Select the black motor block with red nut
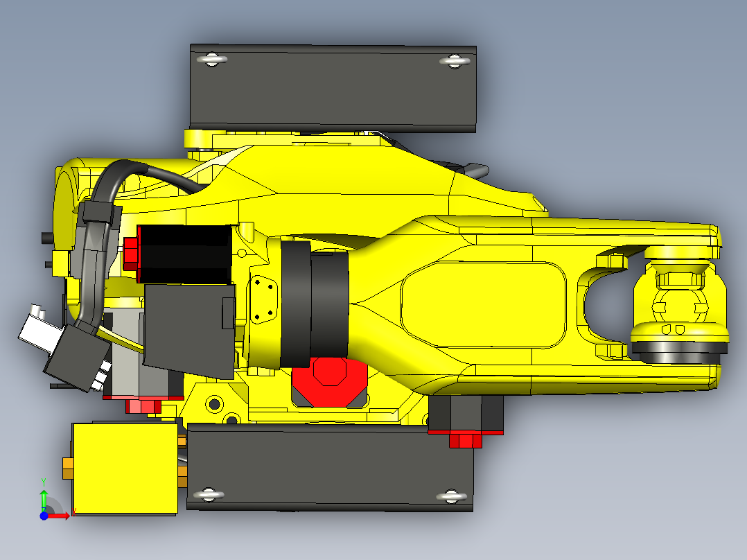Viewport: 747px width, 560px height. [x=185, y=254]
